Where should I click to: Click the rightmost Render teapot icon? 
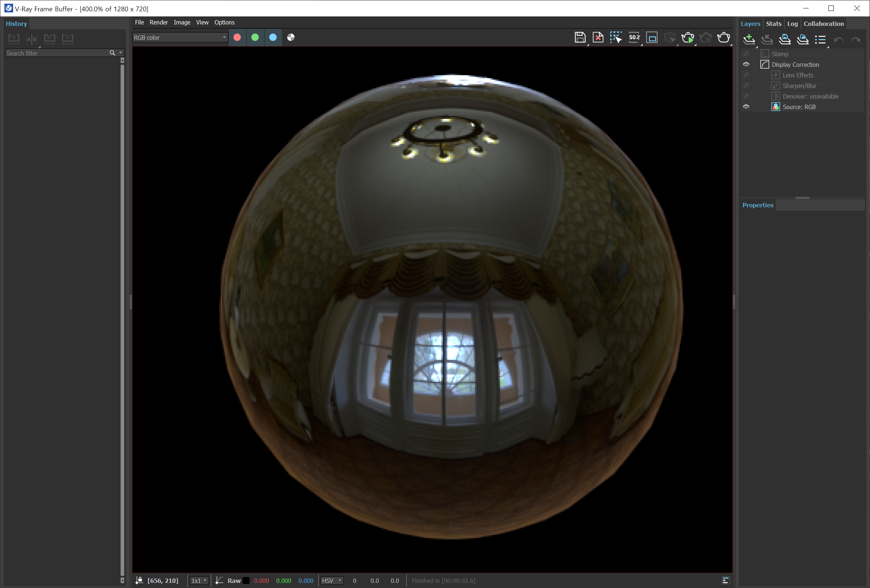(723, 37)
